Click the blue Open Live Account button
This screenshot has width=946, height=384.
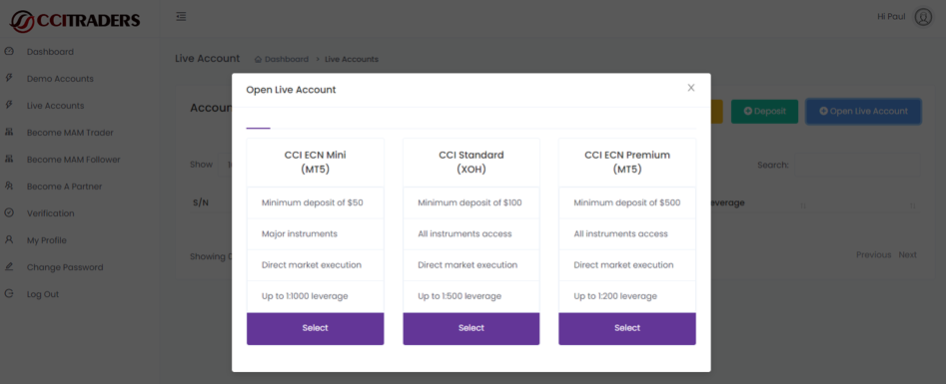pyautogui.click(x=863, y=112)
